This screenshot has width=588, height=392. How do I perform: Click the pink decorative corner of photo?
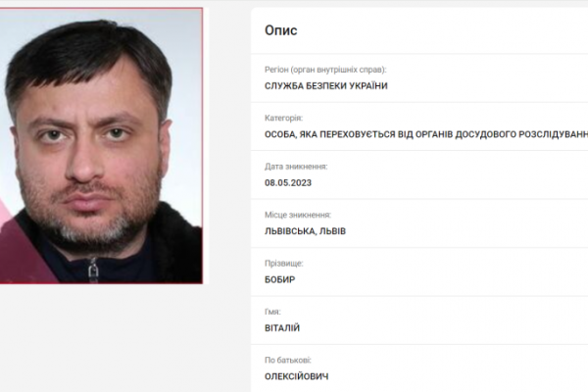pyautogui.click(x=21, y=251)
